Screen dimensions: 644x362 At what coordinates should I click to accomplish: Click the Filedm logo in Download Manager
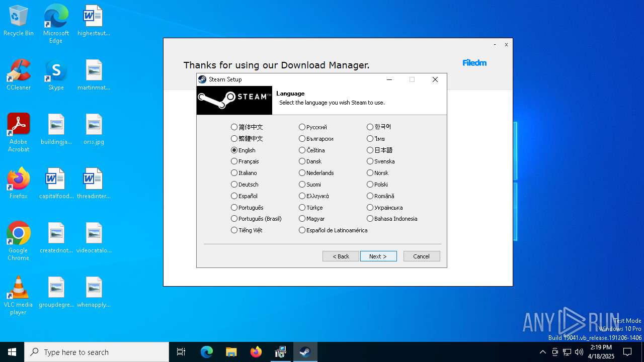tap(474, 63)
